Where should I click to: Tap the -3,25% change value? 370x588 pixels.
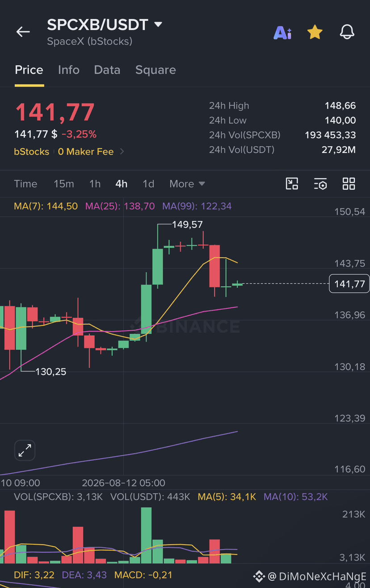click(x=79, y=134)
